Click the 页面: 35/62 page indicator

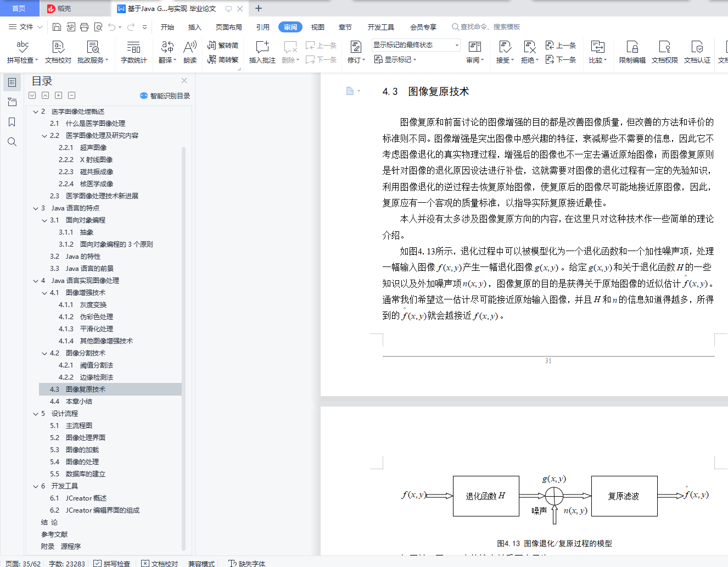coord(23,563)
